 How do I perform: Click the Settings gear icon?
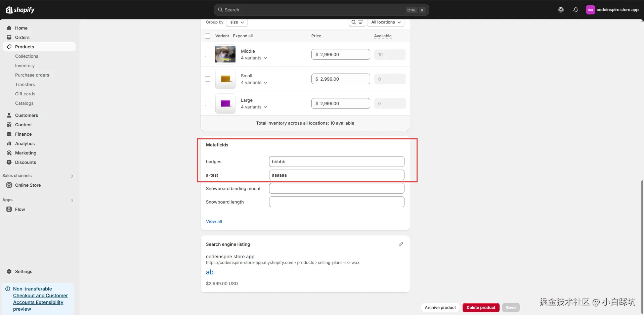[x=9, y=271]
